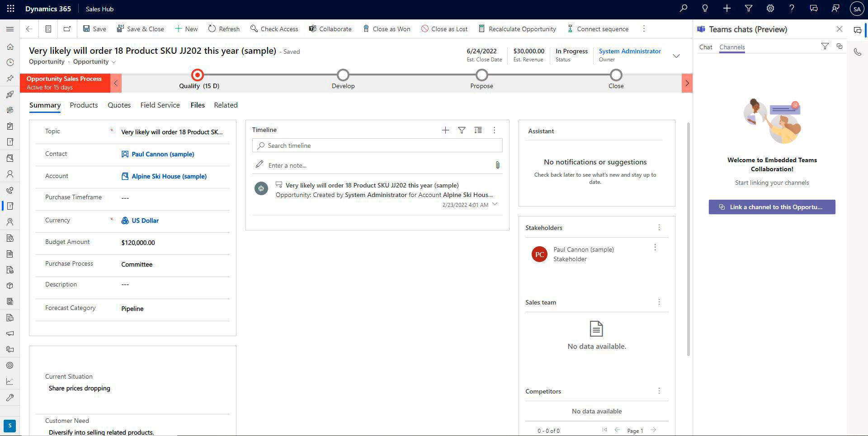868x436 pixels.
Task: Click Connect sequence command
Action: [x=598, y=29]
